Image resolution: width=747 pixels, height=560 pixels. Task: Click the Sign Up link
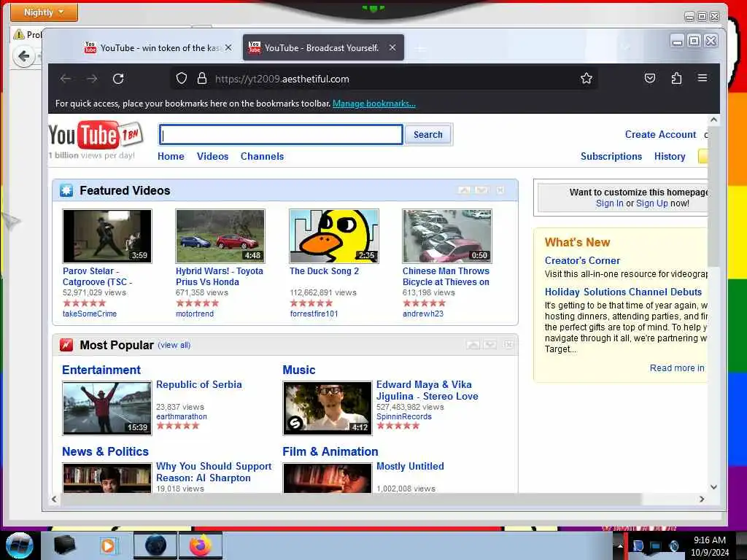pos(651,203)
